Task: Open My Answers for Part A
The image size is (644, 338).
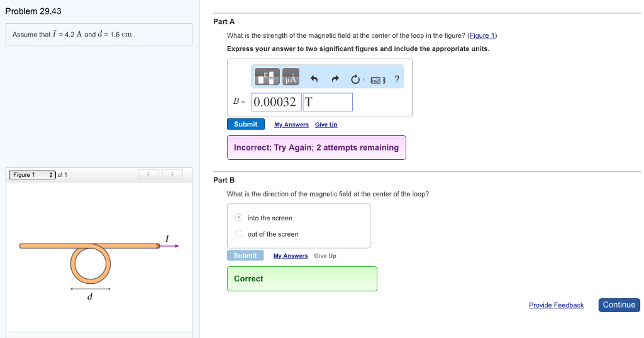Action: (291, 125)
